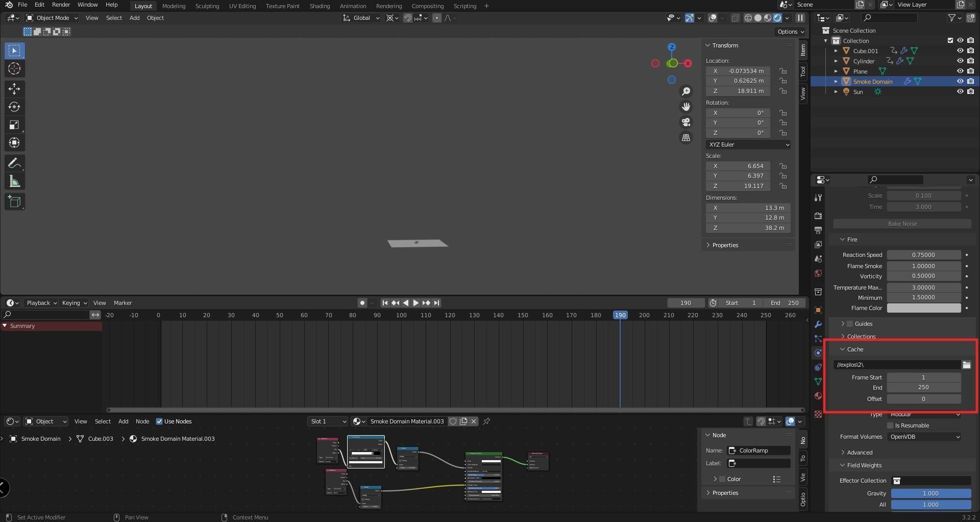
Task: Switch to the Shading workspace tab
Action: [x=320, y=6]
